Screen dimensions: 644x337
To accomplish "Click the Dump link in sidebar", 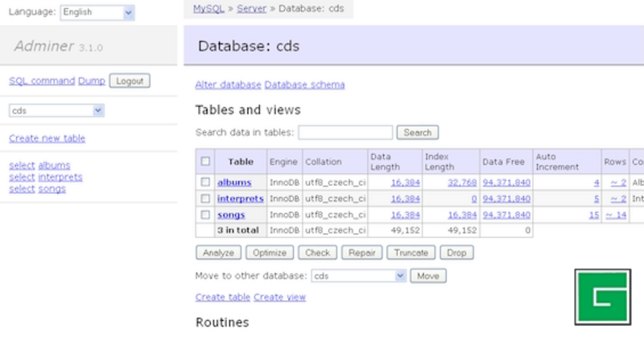I will [x=92, y=81].
